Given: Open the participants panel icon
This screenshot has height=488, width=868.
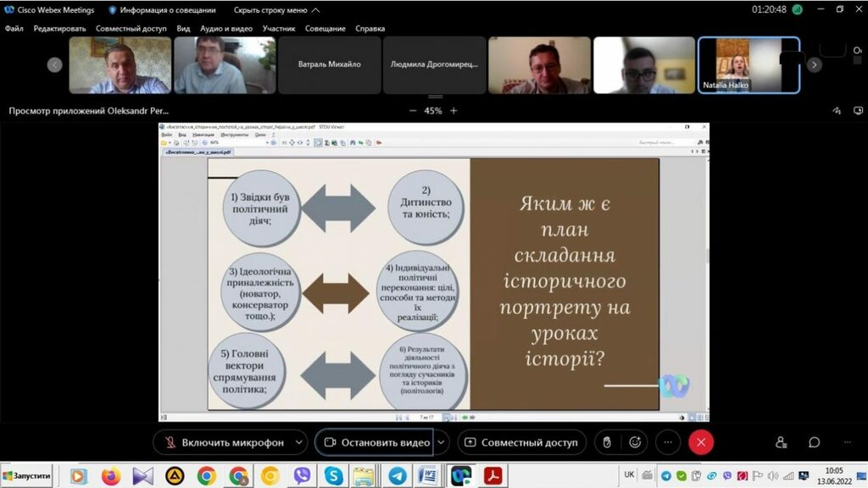Looking at the screenshot, I should coord(781,442).
